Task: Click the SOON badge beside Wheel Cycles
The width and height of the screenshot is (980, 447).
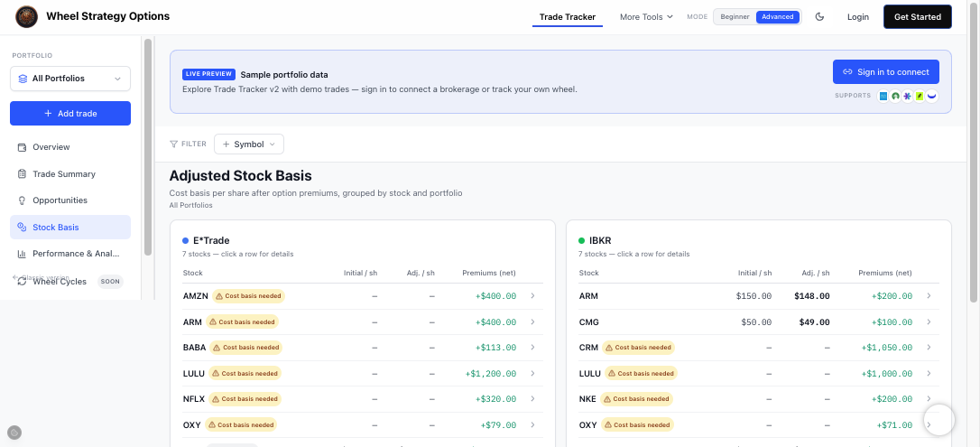Action: point(110,282)
